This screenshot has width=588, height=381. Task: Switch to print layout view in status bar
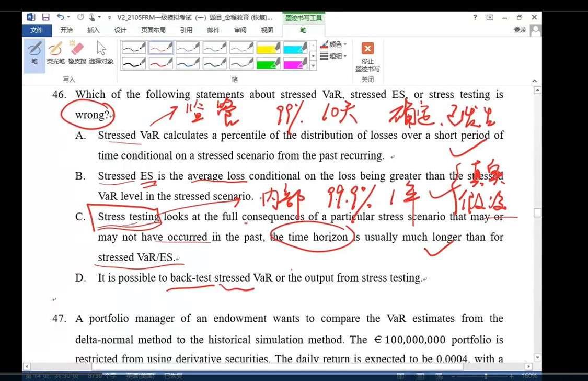pyautogui.click(x=420, y=376)
